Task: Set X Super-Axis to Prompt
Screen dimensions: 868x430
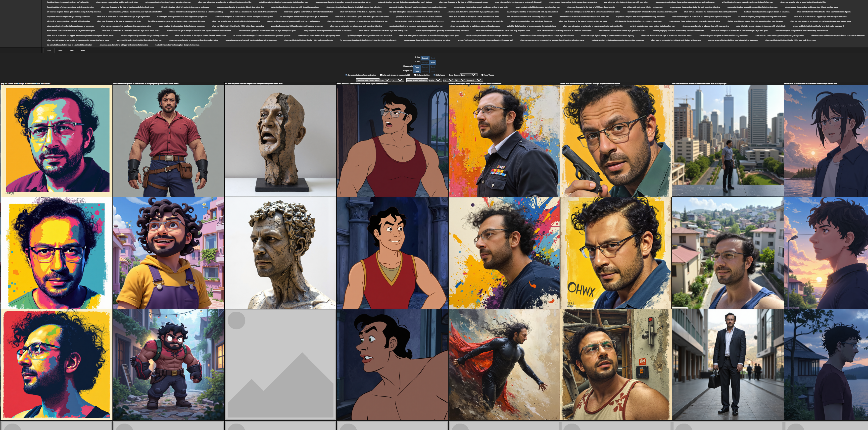Action: point(425,67)
